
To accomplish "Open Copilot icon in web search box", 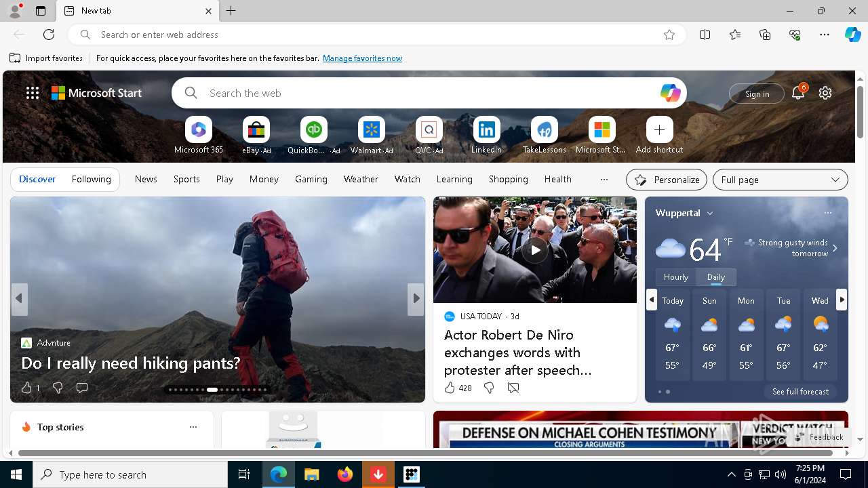I will (670, 93).
